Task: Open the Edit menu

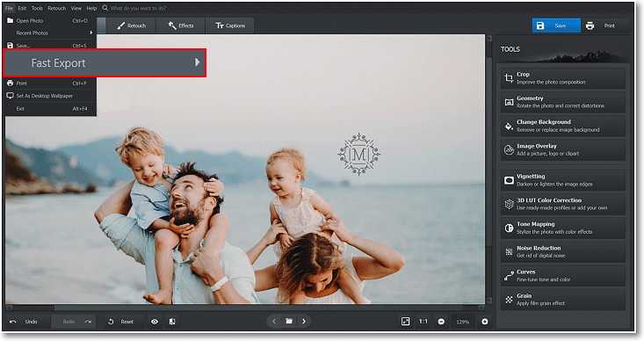Action: (22, 8)
